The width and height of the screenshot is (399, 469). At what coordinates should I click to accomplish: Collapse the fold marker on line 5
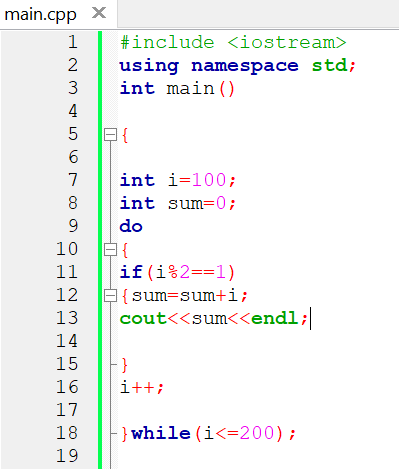coord(110,135)
